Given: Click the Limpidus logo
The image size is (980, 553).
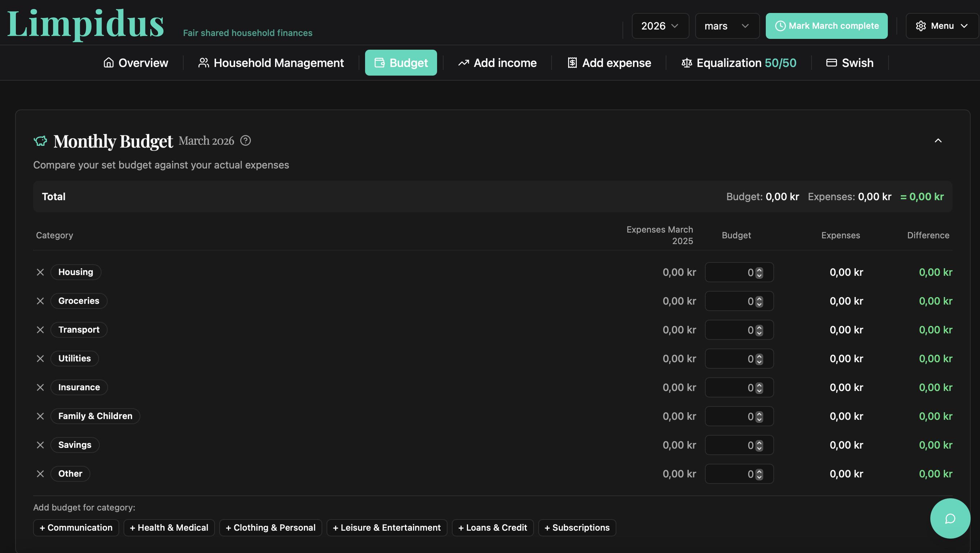Looking at the screenshot, I should click(x=86, y=23).
